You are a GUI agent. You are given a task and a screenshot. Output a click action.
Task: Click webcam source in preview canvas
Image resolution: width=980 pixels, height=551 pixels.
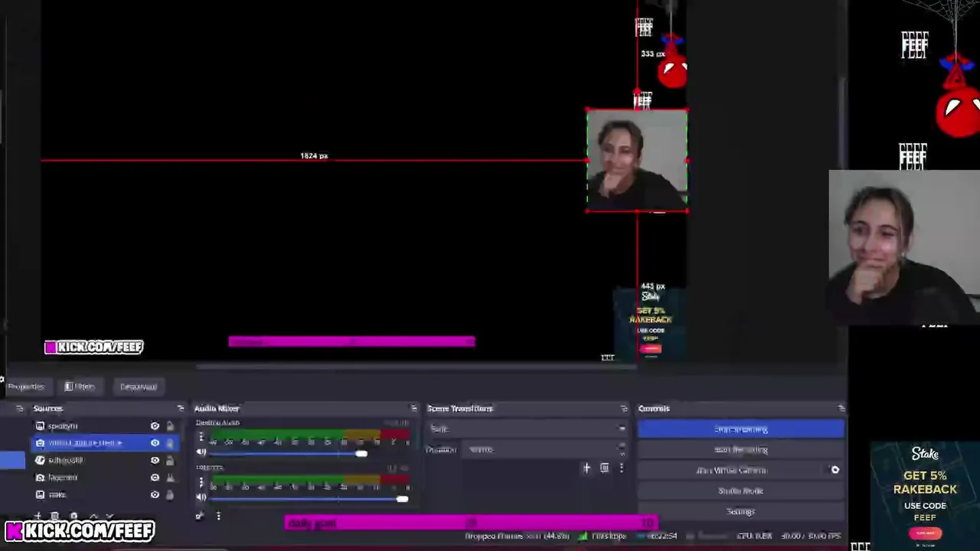pyautogui.click(x=637, y=161)
